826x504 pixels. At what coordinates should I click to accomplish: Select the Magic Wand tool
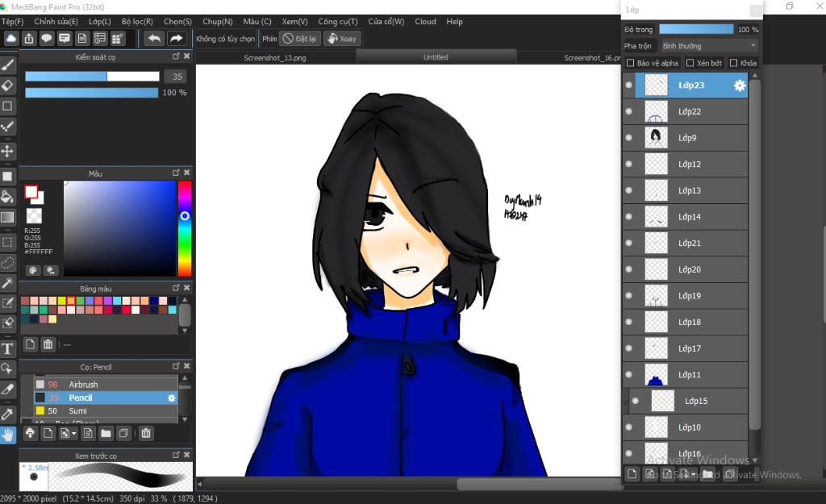pos(7,283)
